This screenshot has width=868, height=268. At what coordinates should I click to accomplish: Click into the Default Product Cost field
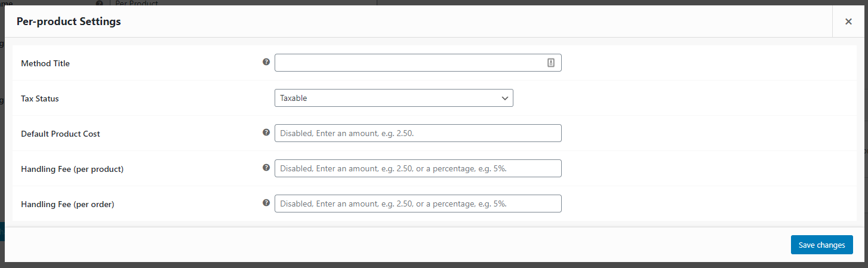[x=418, y=133]
